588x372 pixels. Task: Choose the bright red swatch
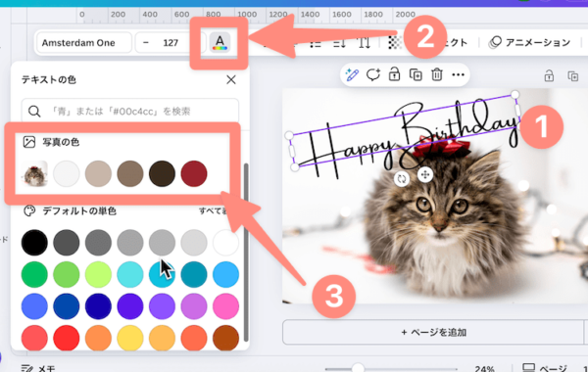pos(67,338)
